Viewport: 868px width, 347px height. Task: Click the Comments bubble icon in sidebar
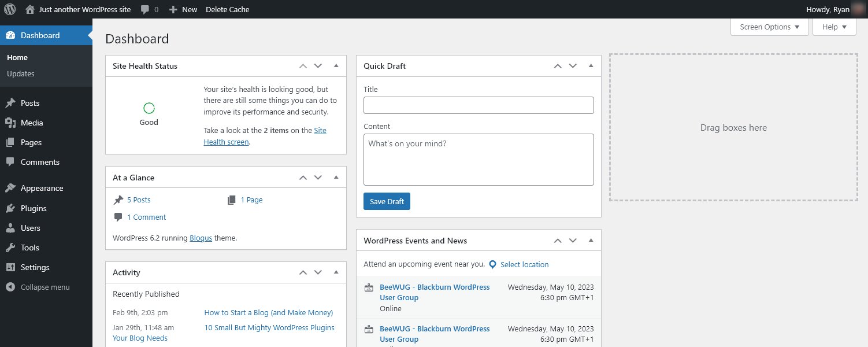tap(11, 162)
